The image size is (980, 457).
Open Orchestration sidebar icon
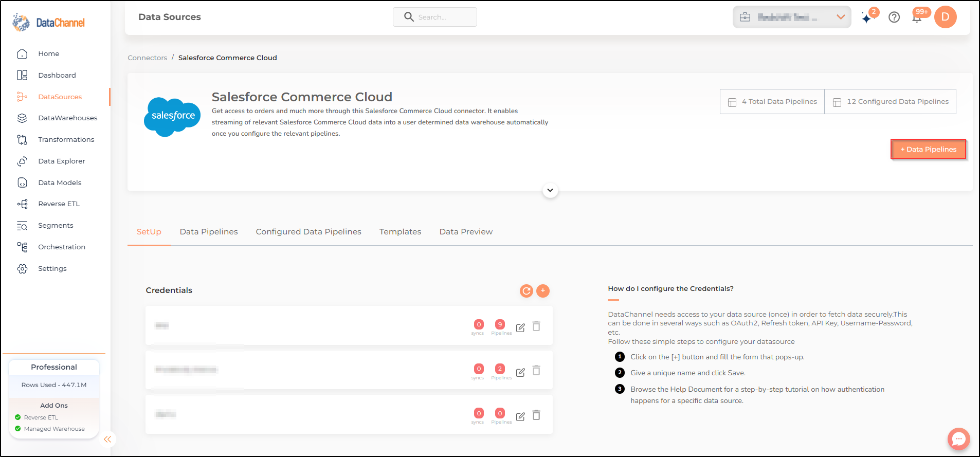[x=22, y=247]
